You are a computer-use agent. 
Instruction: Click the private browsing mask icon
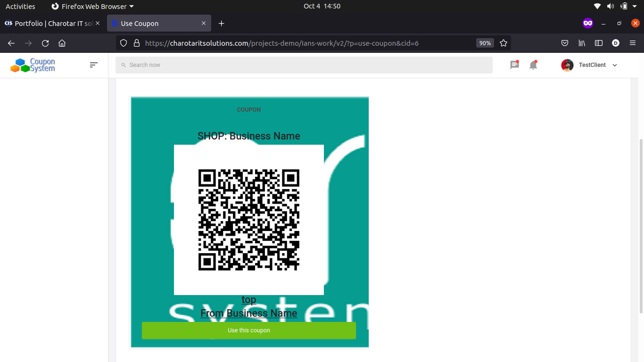click(x=587, y=23)
